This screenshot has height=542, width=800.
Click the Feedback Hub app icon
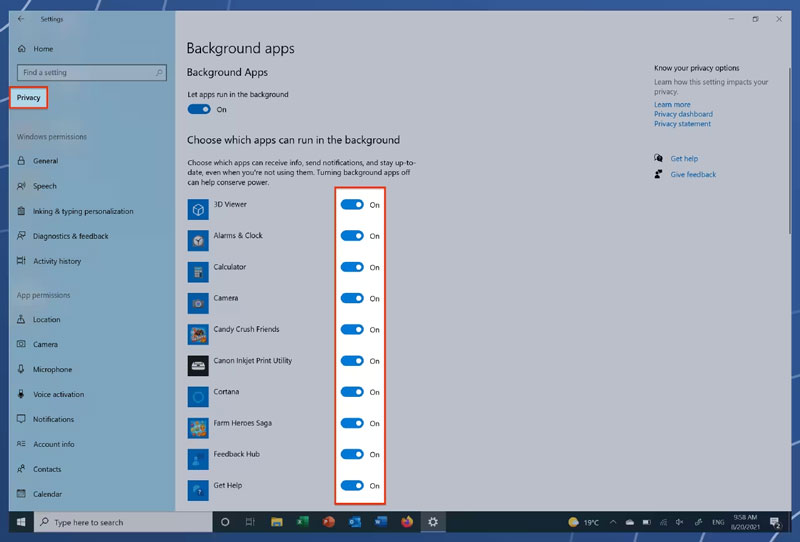(198, 459)
